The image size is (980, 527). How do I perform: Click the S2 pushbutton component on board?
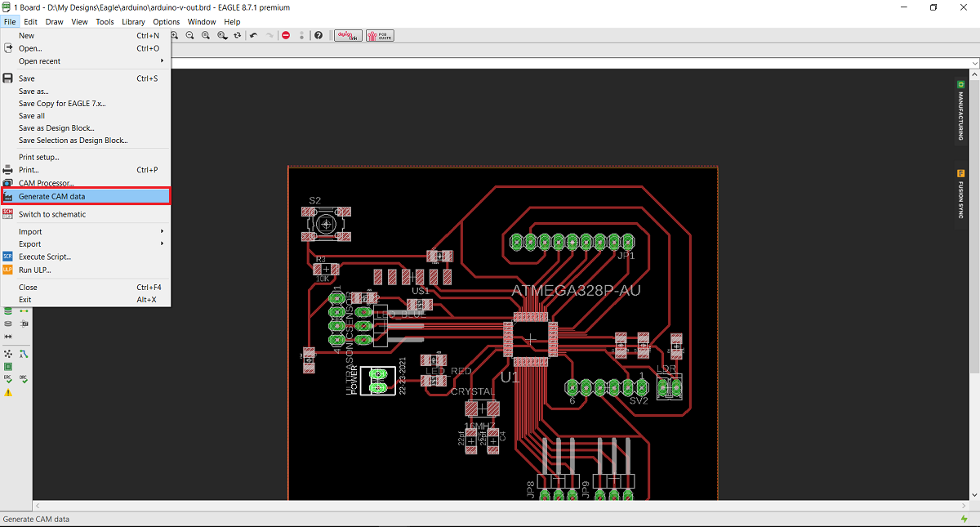click(x=326, y=223)
